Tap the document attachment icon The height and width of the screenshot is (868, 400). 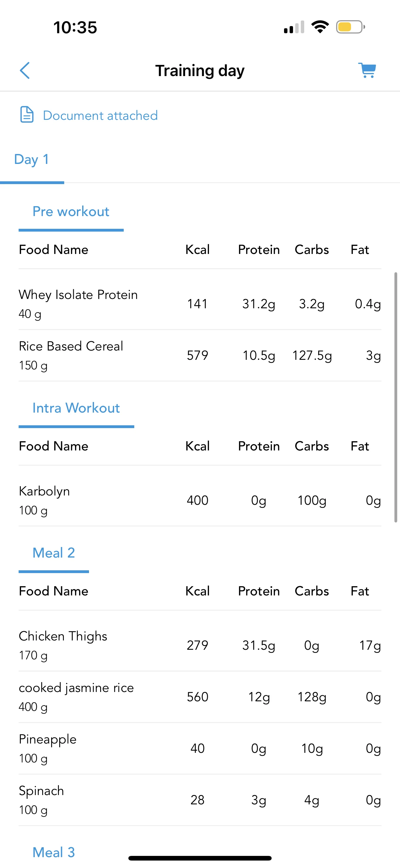click(27, 114)
